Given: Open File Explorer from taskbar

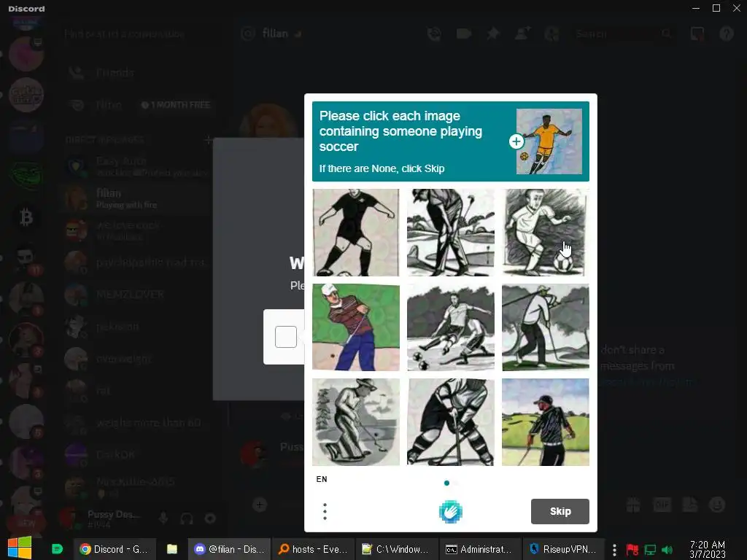Looking at the screenshot, I should point(172,549).
